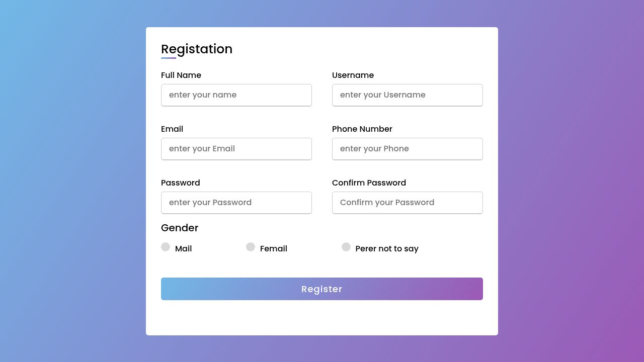Click the Confirm Password input field
The width and height of the screenshot is (644, 362).
pyautogui.click(x=407, y=203)
